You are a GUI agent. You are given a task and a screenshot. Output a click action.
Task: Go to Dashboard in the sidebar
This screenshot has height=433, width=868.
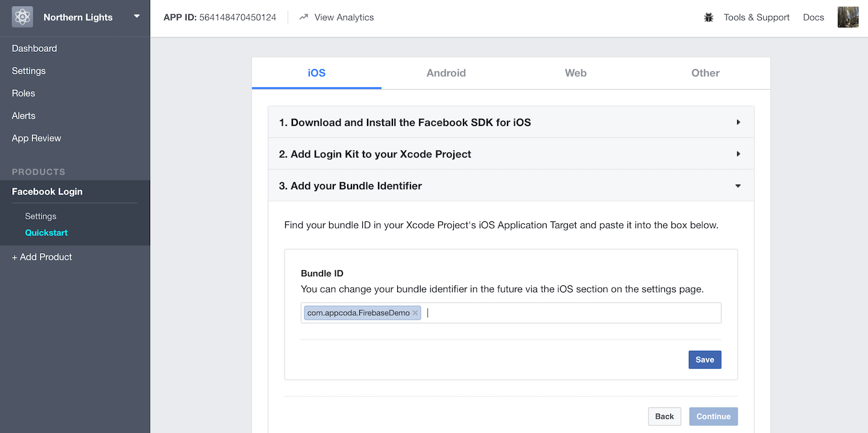pos(34,48)
